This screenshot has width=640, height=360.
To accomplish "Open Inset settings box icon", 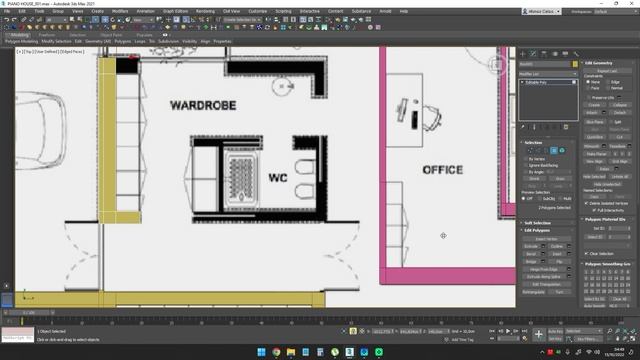I will coord(569,254).
